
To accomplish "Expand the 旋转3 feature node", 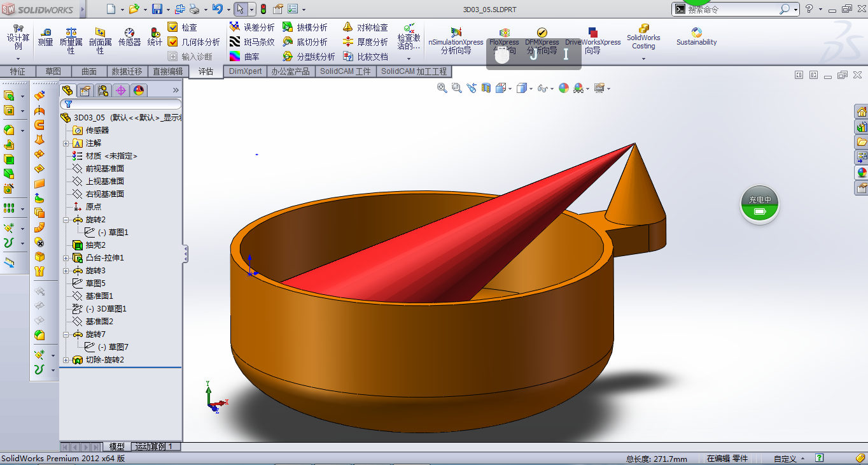I will 66,271.
